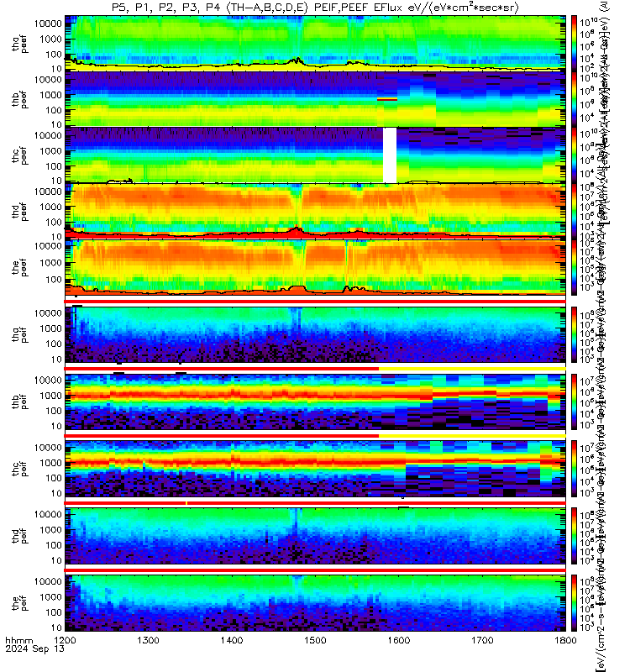Click the 1500 time axis label

click(x=315, y=640)
